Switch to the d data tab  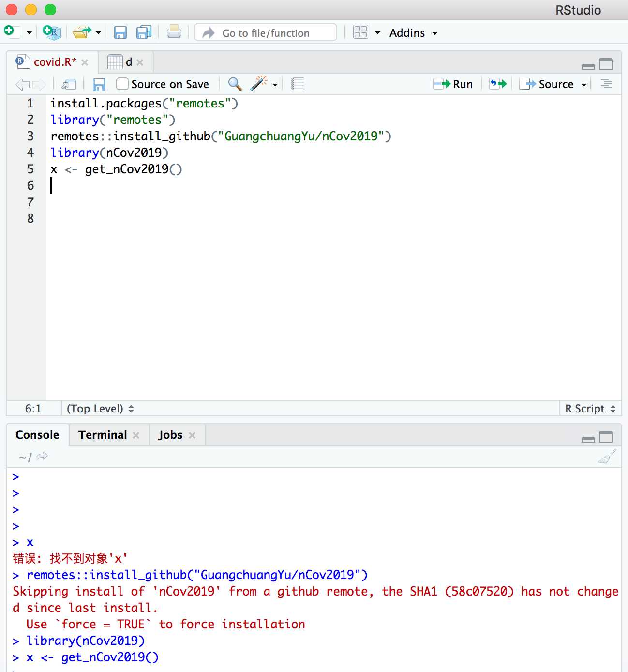pos(128,62)
